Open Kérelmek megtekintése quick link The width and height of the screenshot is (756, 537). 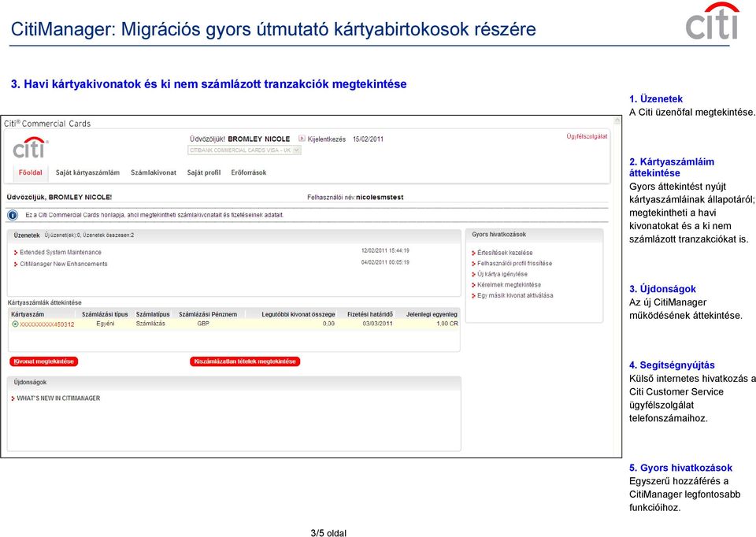(x=509, y=285)
